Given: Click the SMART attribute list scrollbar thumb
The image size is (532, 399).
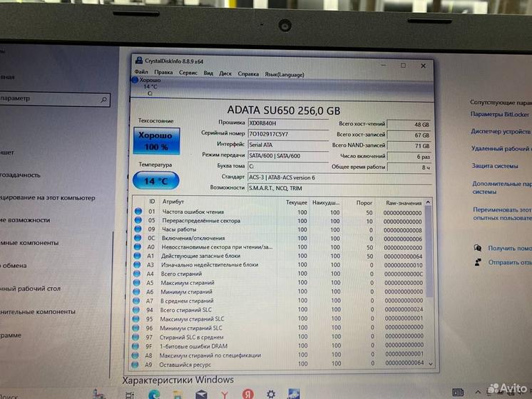Looking at the screenshot, I should coord(429,252).
